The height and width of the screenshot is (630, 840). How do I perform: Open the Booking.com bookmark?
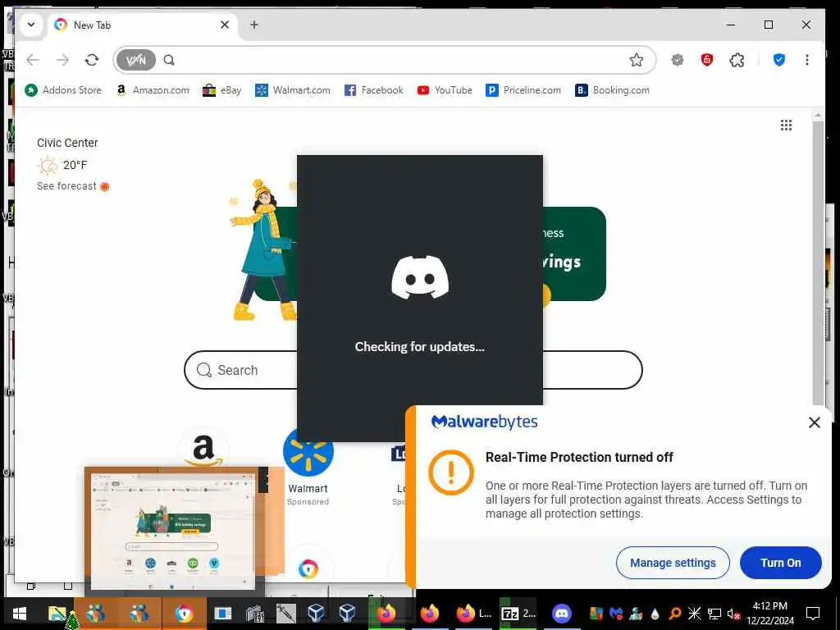(x=612, y=90)
